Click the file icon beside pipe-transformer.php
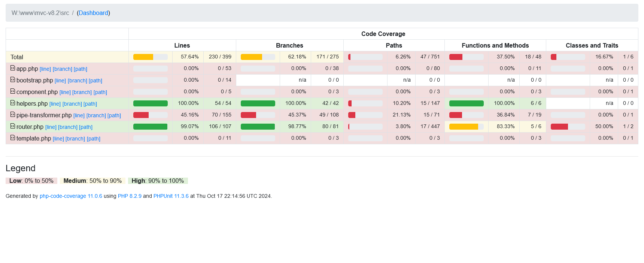The width and height of the screenshot is (644, 263). pos(13,115)
